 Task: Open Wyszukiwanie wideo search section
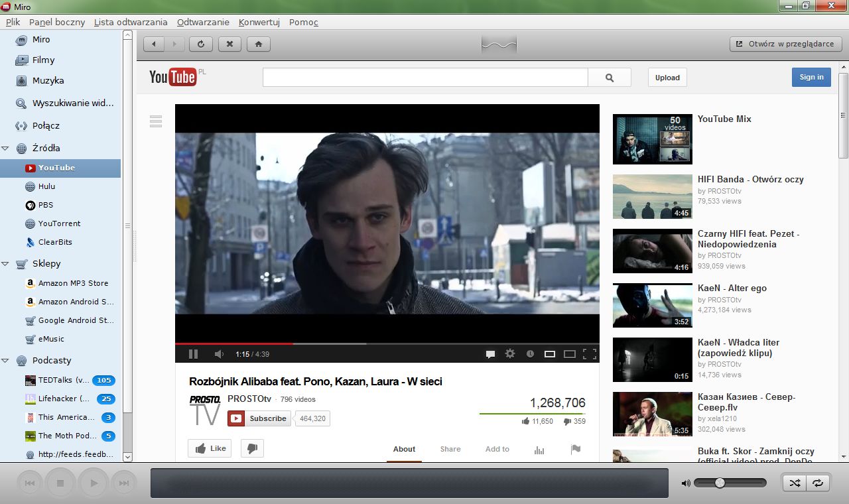pyautogui.click(x=60, y=103)
